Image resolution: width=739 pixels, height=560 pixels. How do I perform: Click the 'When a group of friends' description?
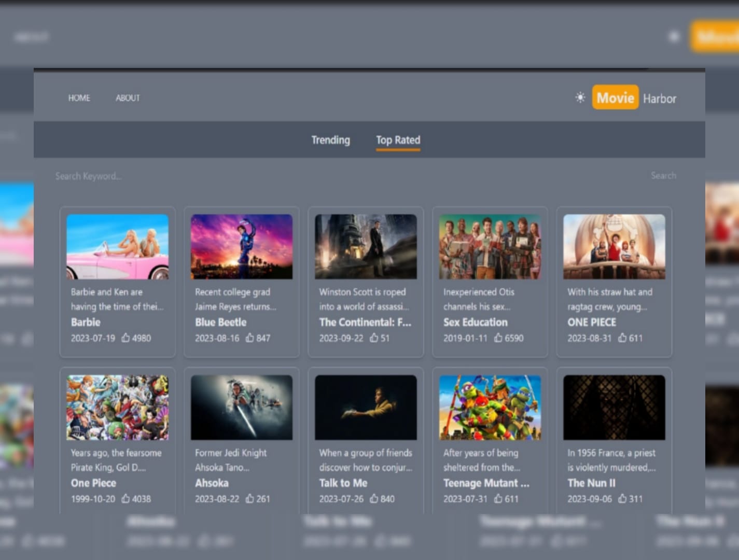point(366,460)
